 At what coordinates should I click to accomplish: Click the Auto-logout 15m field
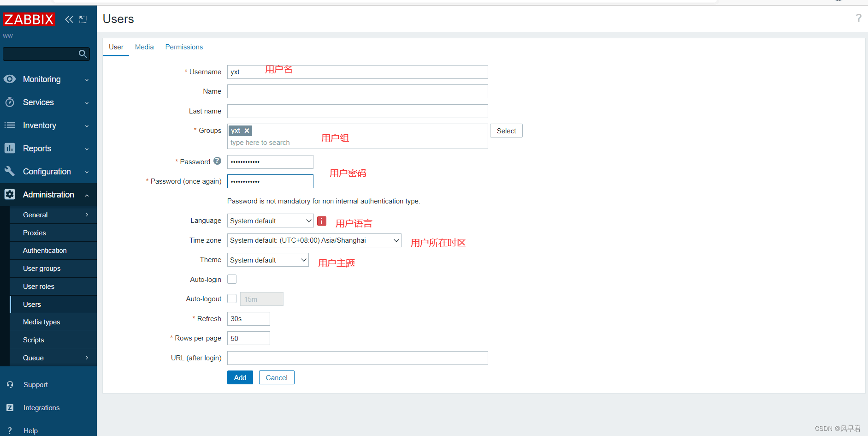click(261, 299)
